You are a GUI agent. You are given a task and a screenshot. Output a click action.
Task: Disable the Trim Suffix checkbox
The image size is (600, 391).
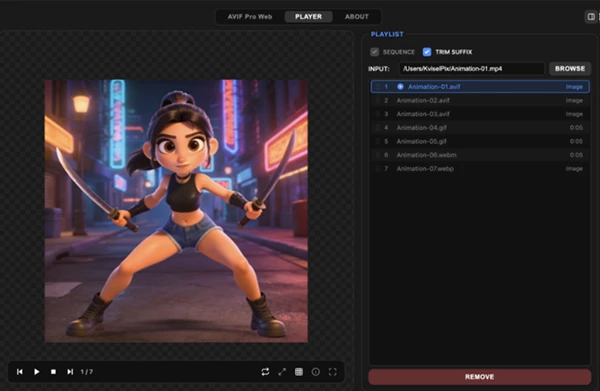click(427, 52)
